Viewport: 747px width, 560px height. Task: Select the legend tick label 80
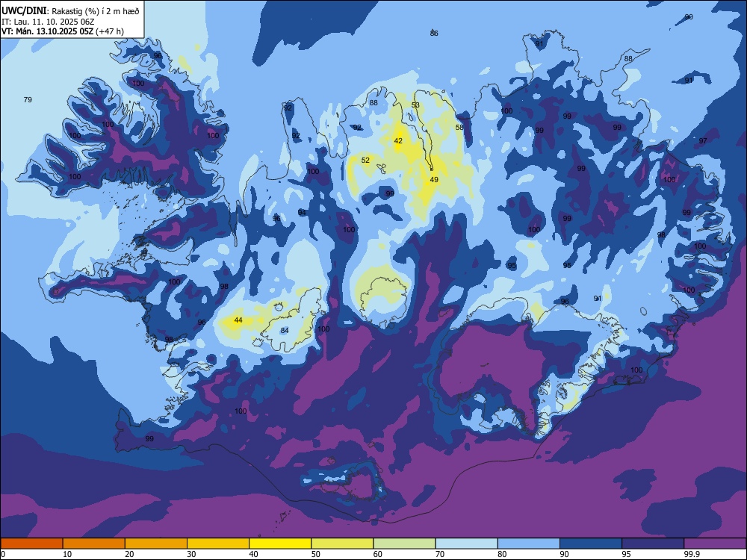point(502,554)
